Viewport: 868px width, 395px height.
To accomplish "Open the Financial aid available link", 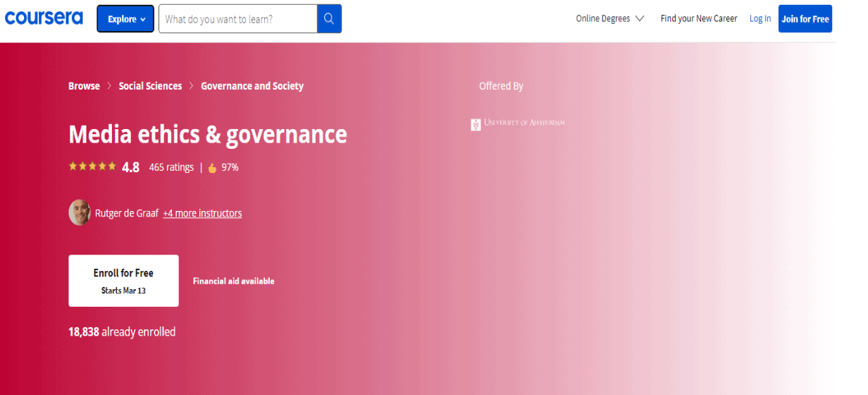I will click(233, 281).
